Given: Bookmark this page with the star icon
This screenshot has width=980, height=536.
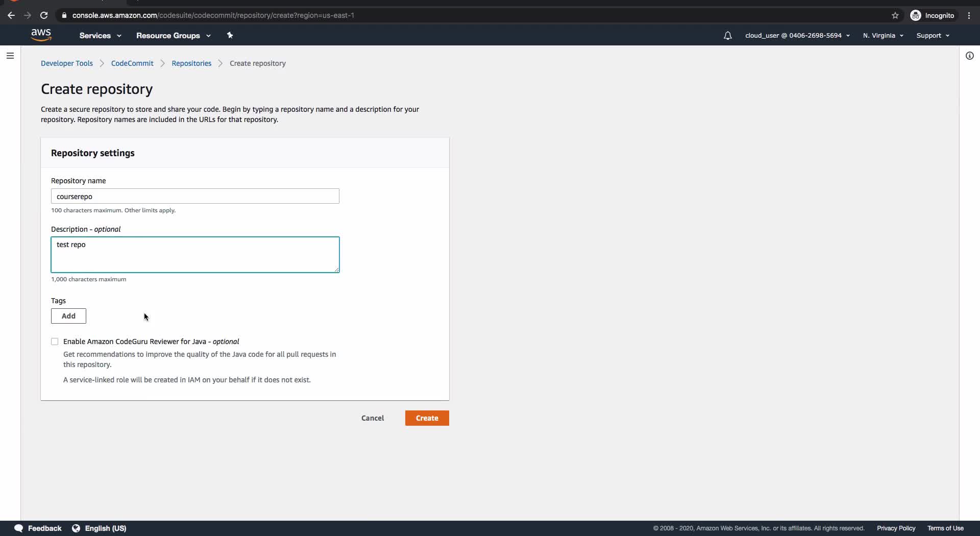Looking at the screenshot, I should click(x=895, y=15).
